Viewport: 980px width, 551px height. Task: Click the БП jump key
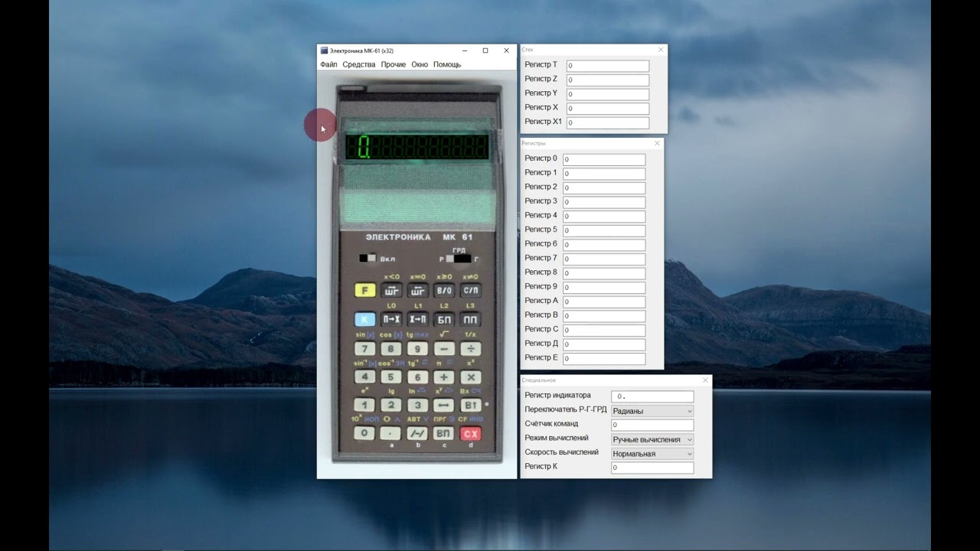444,320
